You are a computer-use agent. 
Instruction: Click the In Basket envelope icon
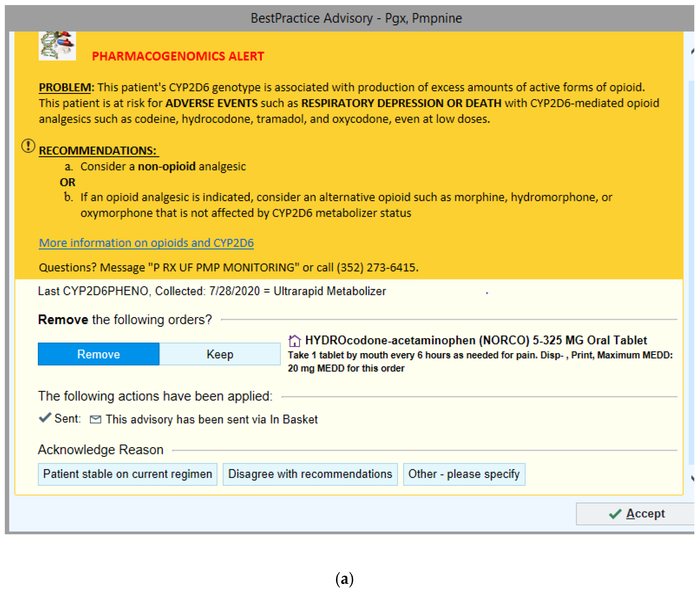tap(95, 419)
